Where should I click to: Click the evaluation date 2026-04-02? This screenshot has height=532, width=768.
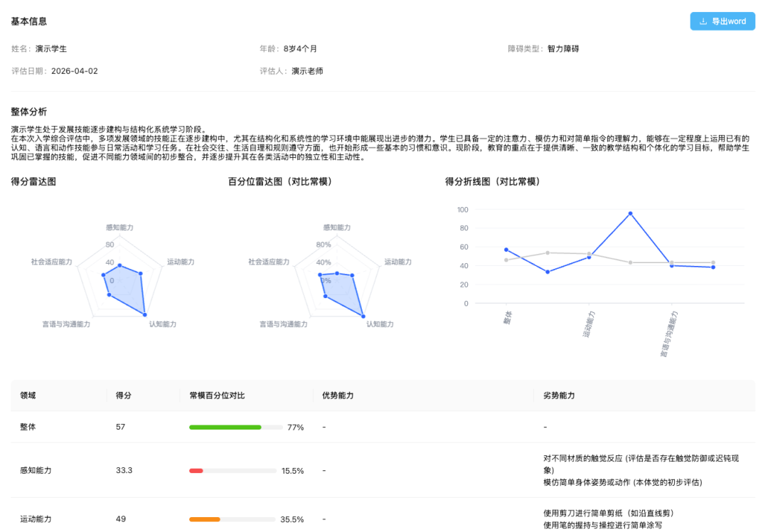point(75,71)
